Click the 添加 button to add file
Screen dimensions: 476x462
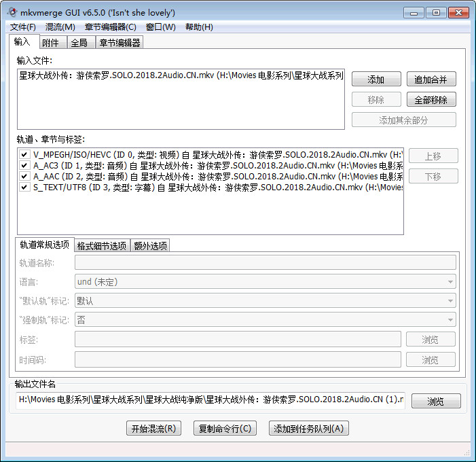pos(376,79)
